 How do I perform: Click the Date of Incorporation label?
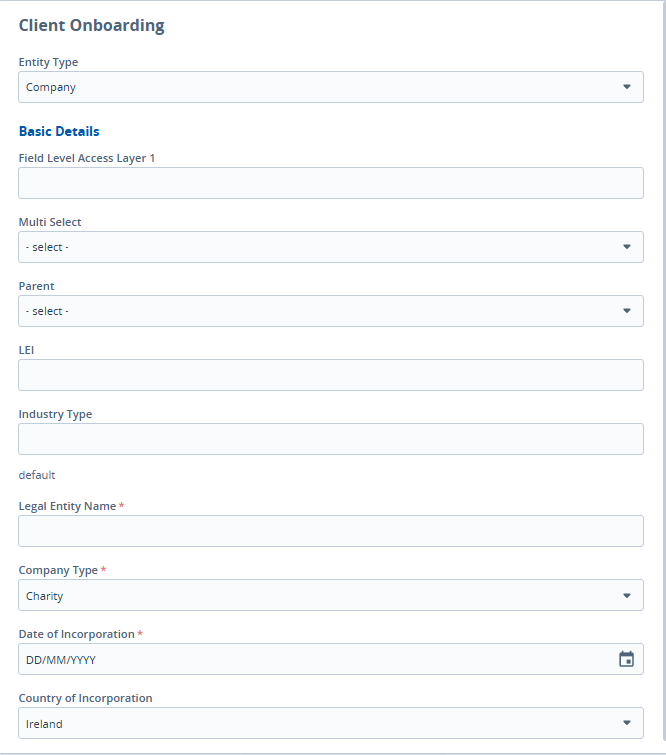pyautogui.click(x=76, y=634)
